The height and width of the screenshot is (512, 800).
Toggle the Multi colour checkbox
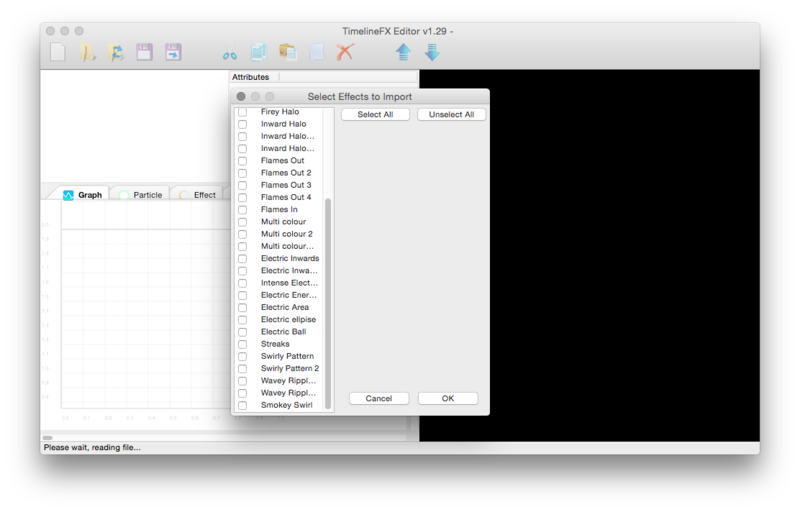(242, 222)
